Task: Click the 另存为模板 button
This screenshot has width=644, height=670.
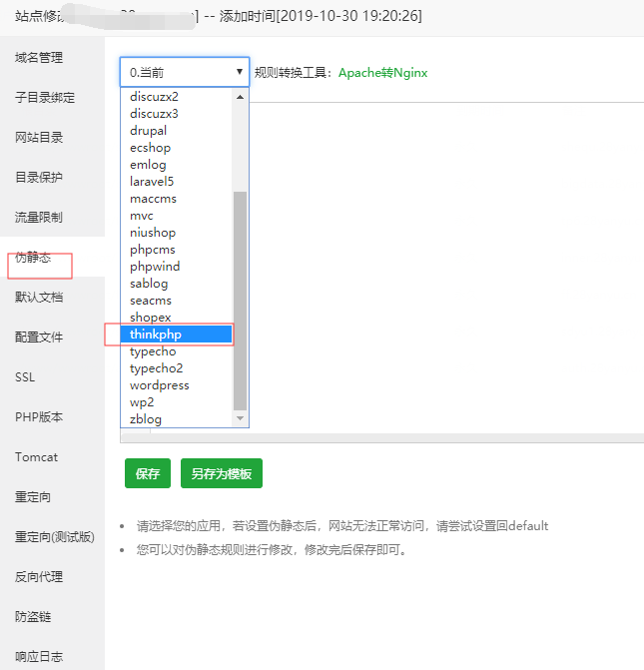Action: click(x=222, y=473)
